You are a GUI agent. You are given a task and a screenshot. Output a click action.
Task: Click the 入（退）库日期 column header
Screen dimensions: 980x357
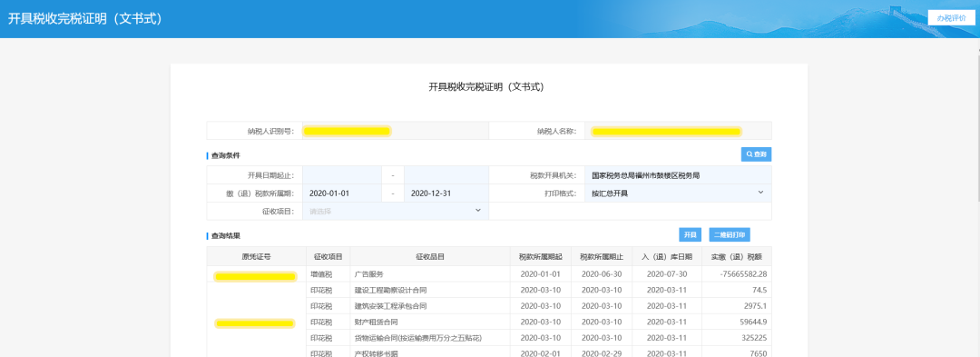coord(666,256)
